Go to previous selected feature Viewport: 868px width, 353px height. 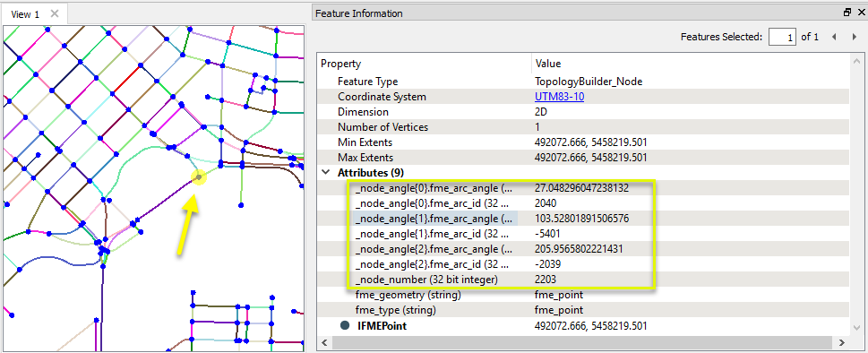point(834,37)
